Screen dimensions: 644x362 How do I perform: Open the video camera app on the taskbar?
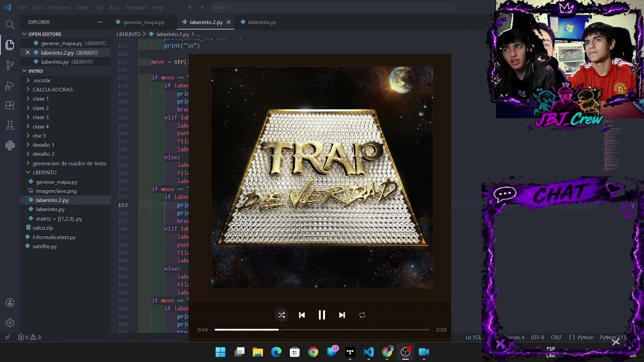(424, 352)
